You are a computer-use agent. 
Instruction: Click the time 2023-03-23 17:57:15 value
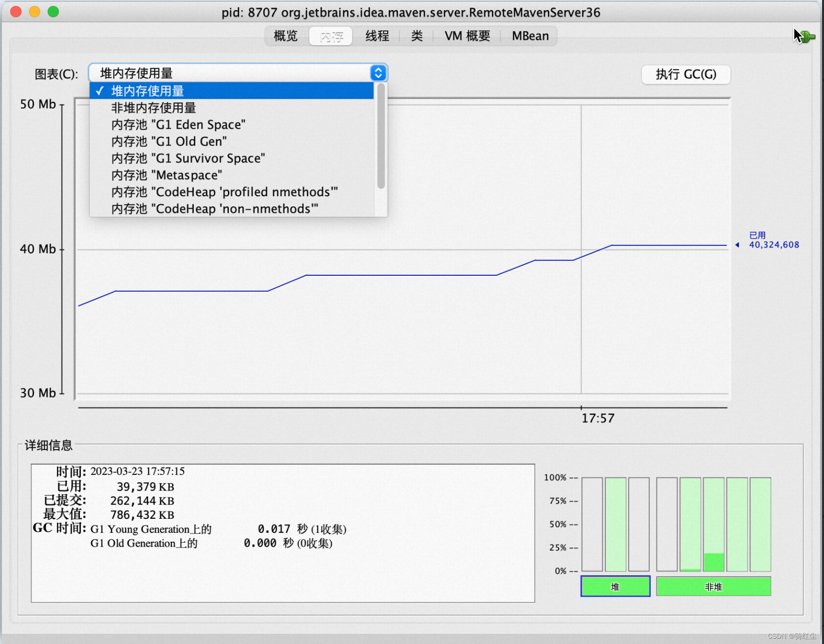[137, 471]
